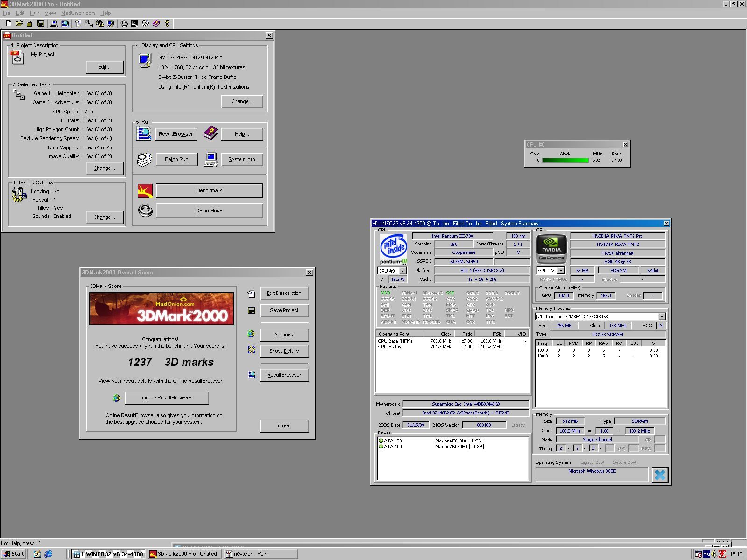The width and height of the screenshot is (747, 560).
Task: Click Change... button in Display and CPU Settings
Action: [242, 101]
